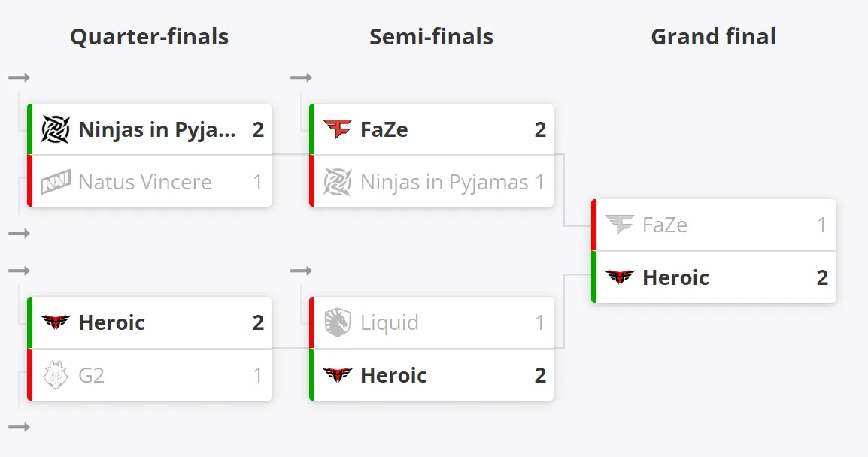Viewport: 868px width, 457px height.
Task: Click the Heroic logo in semi-finals match
Action: point(337,374)
